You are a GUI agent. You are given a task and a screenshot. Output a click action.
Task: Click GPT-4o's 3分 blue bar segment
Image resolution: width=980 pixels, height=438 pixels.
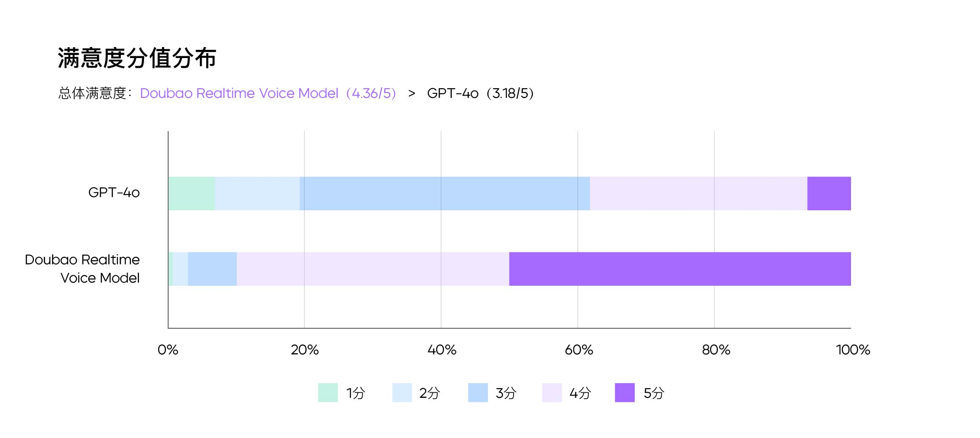444,193
